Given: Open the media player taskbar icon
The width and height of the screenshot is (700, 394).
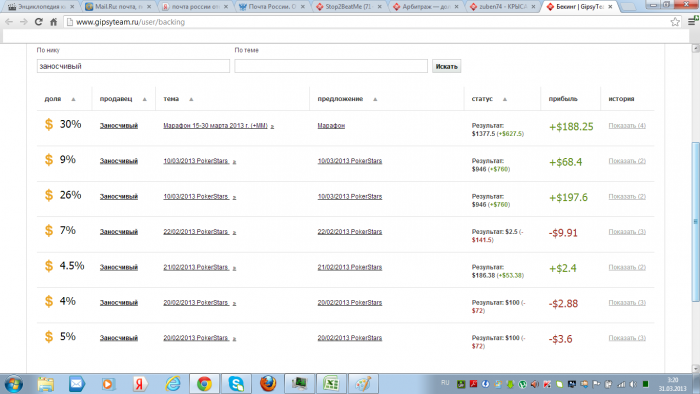Looking at the screenshot, I should 108,384.
